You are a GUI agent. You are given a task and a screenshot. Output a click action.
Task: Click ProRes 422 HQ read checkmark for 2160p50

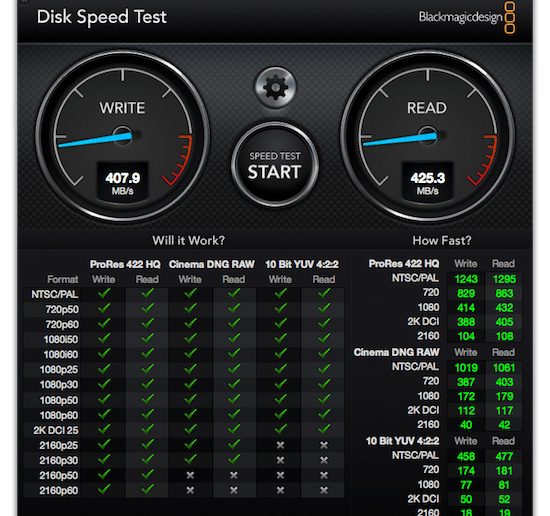click(x=148, y=474)
